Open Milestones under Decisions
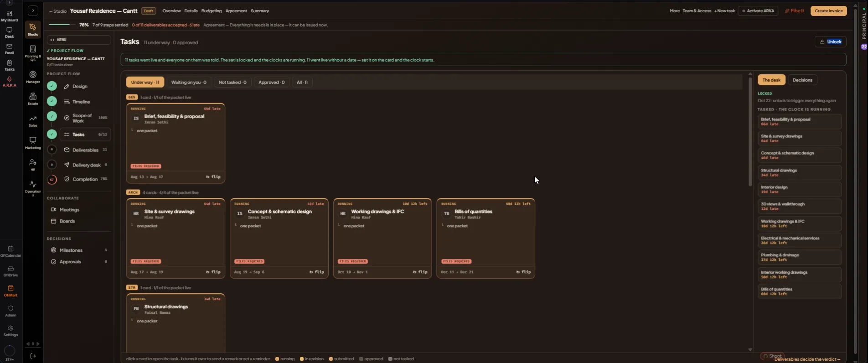 tap(79, 250)
